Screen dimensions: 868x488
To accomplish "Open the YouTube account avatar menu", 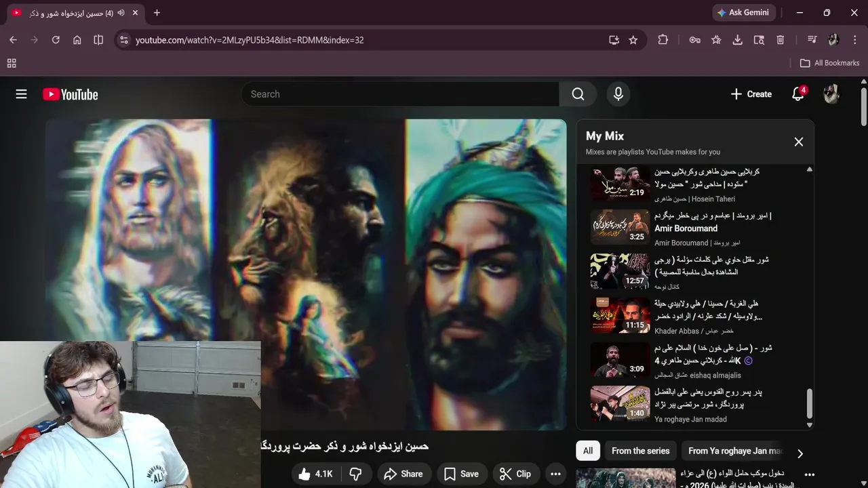I will (831, 94).
